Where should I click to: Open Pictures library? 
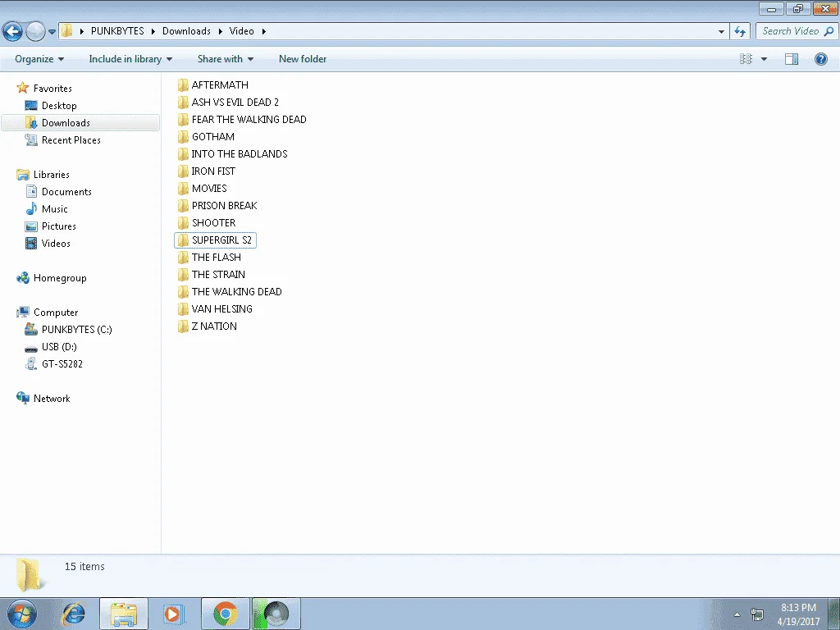point(59,226)
